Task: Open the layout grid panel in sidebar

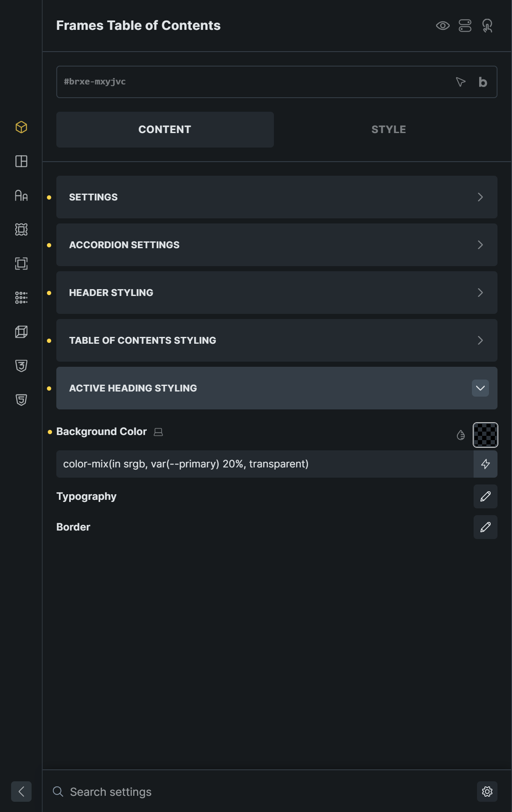Action: click(x=21, y=161)
